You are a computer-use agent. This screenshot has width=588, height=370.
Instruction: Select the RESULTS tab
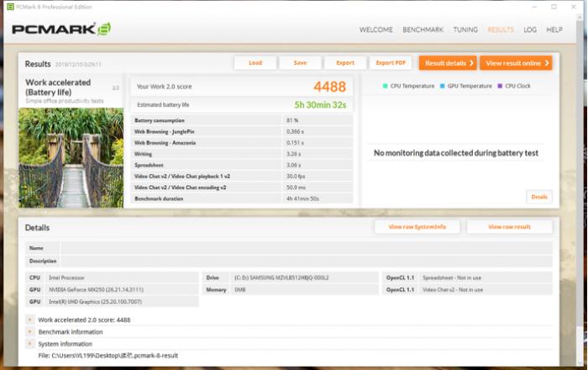[x=501, y=29]
